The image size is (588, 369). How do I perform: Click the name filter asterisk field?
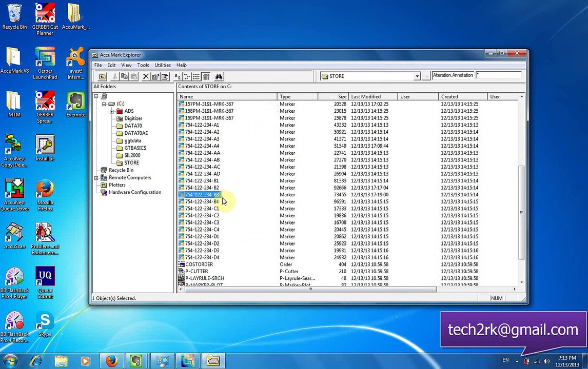[x=499, y=75]
